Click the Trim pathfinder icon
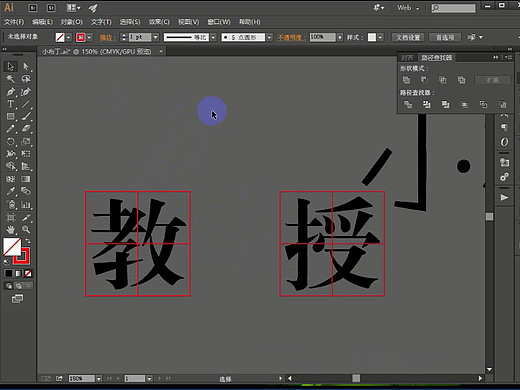The height and width of the screenshot is (390, 520). [x=427, y=105]
